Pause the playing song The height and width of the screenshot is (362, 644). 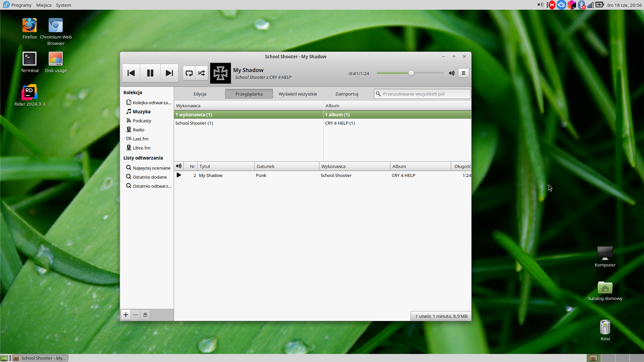pos(150,73)
